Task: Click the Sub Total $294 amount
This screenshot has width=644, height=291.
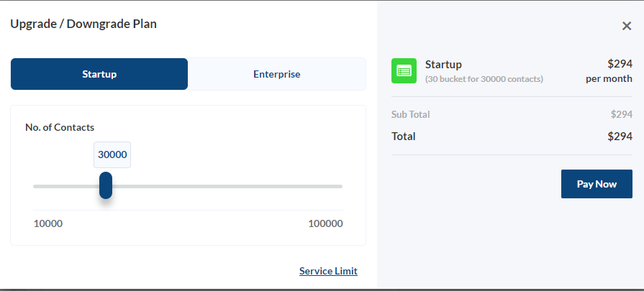Action: 622,114
